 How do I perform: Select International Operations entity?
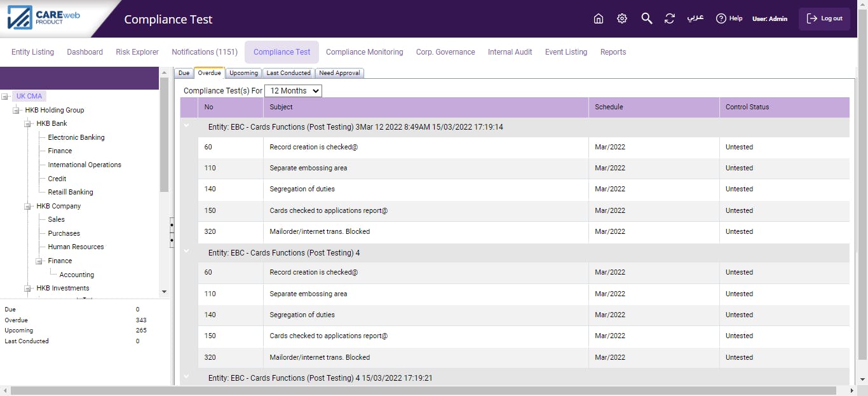click(85, 165)
